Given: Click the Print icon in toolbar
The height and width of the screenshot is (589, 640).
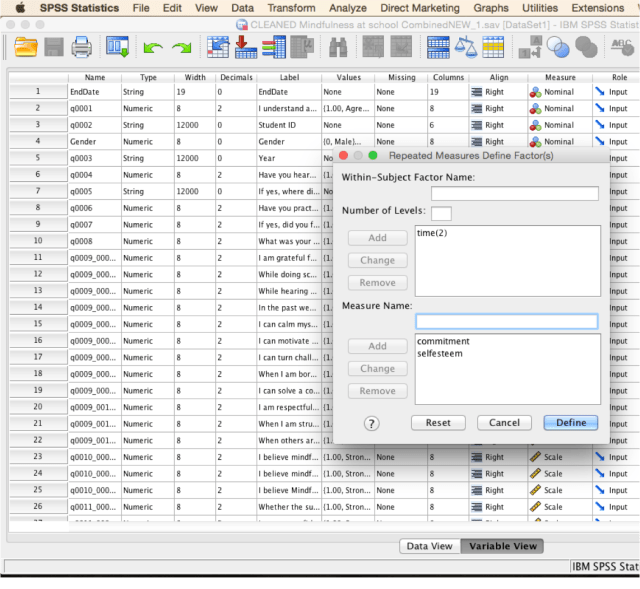Looking at the screenshot, I should point(81,47).
